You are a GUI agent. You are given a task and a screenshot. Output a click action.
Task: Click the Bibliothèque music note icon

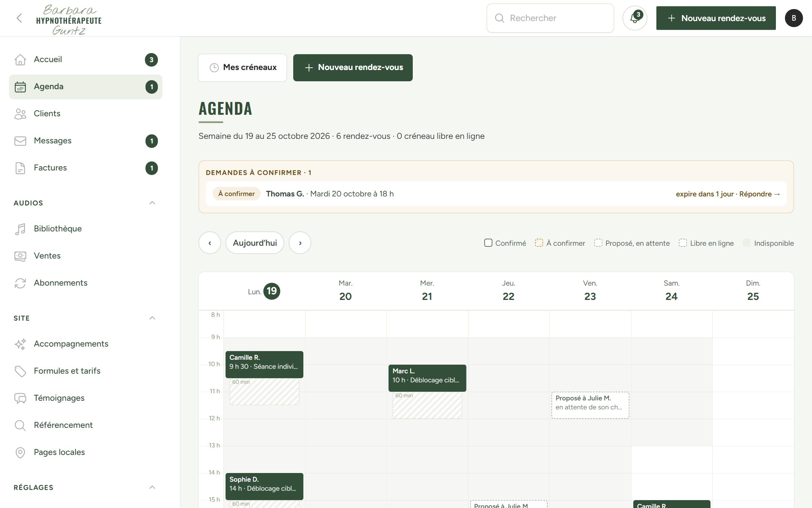[20, 229]
